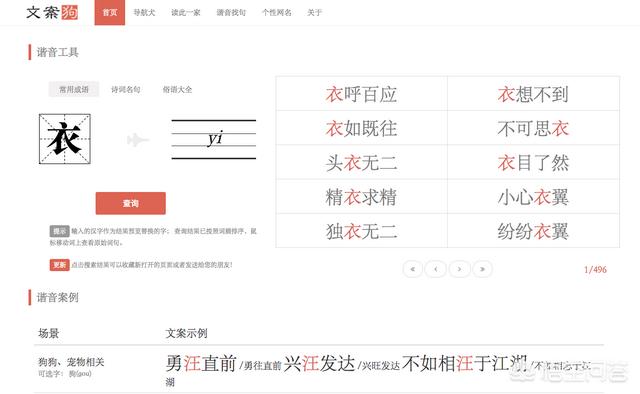Image resolution: width=640 pixels, height=394 pixels.
Task: Go to the previous results page
Action: coord(436,269)
